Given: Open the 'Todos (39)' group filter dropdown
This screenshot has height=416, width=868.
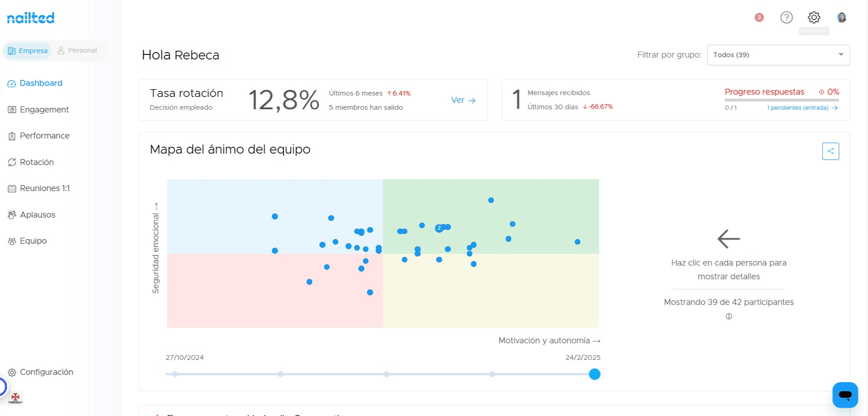Looking at the screenshot, I should click(x=778, y=54).
